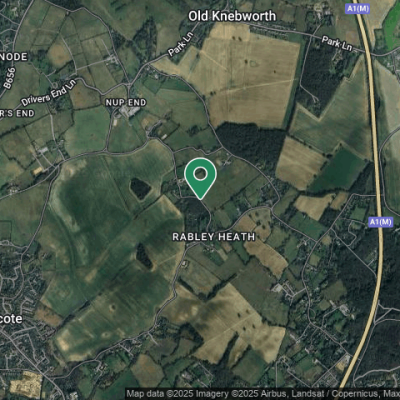Click the R'S END label at left

click(x=17, y=113)
